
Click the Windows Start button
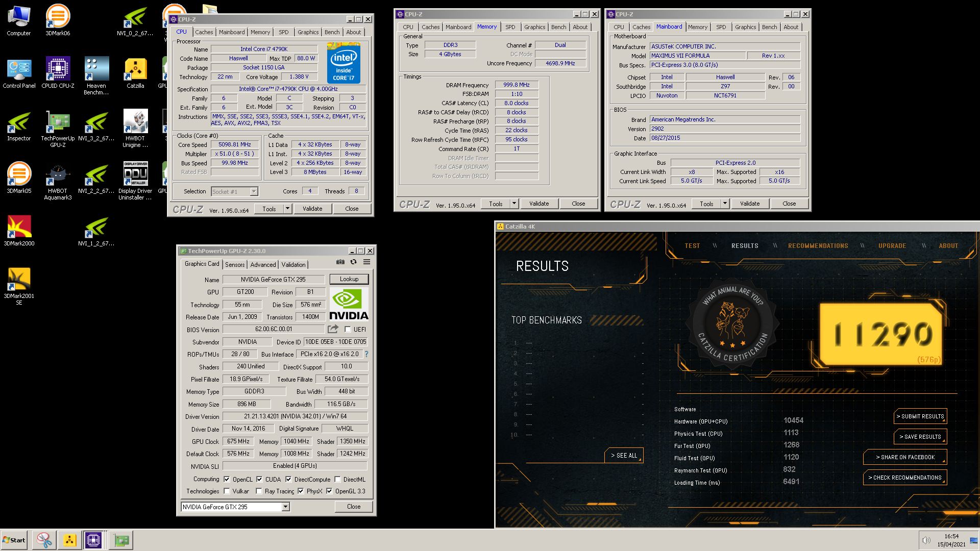coord(14,540)
